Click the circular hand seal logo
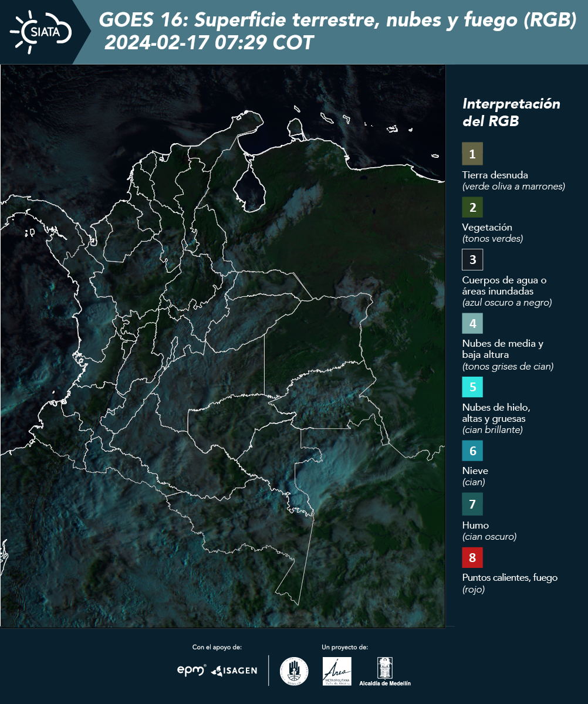Viewport: 588px width, 704px height. [x=294, y=671]
